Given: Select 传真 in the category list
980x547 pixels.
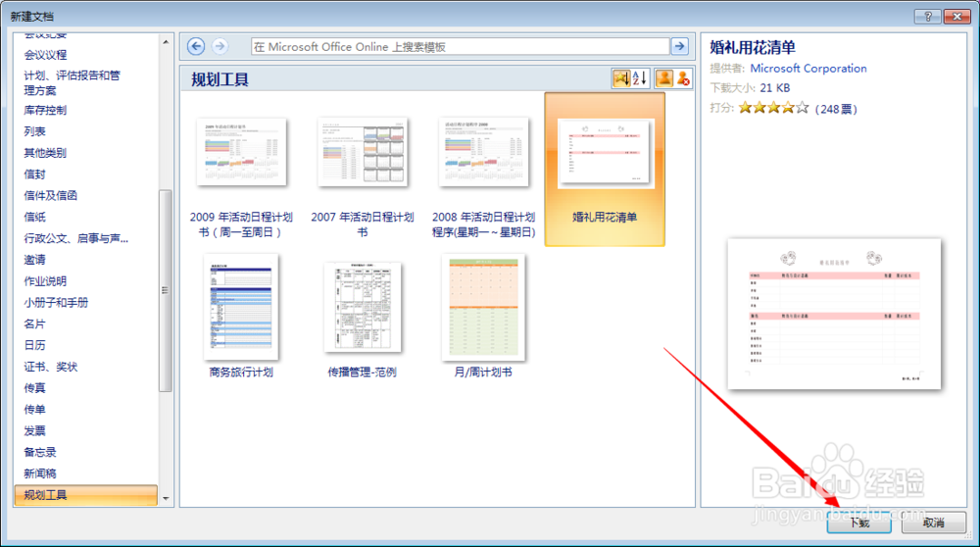Looking at the screenshot, I should pos(35,387).
